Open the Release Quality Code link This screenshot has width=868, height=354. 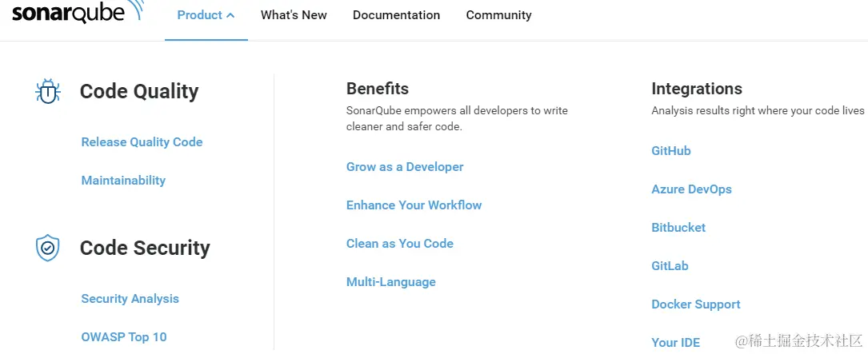(142, 142)
